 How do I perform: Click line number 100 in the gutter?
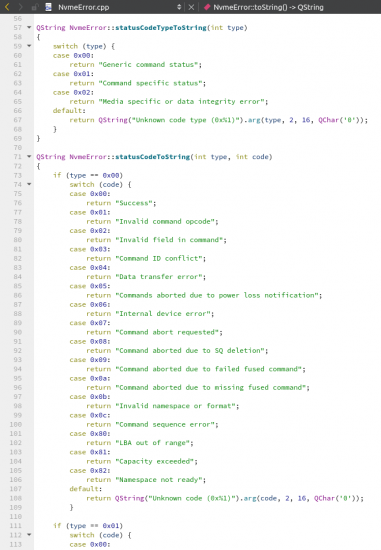pos(15,424)
